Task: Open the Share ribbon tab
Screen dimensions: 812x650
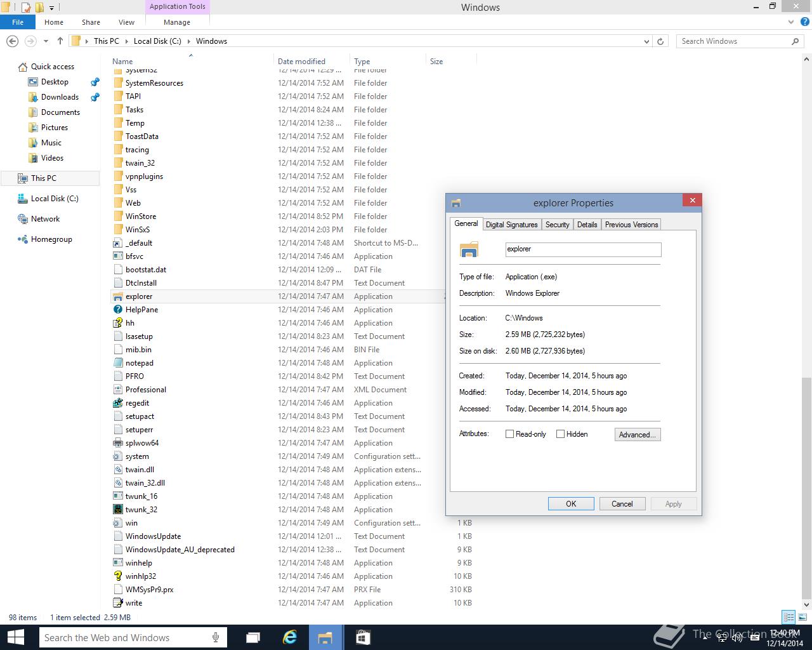Action: point(91,22)
